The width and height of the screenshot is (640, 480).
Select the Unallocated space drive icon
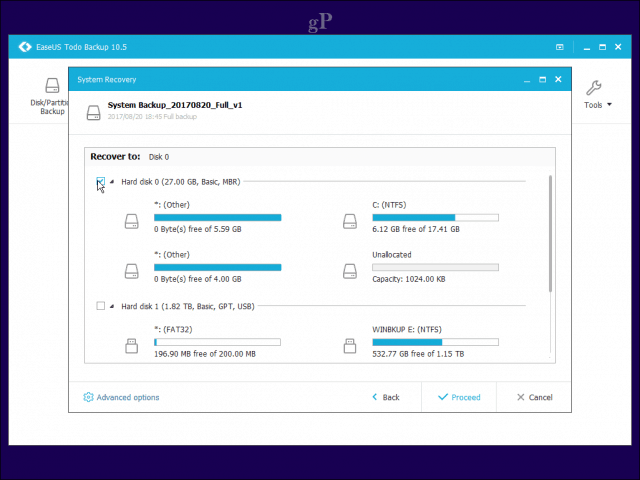350,271
